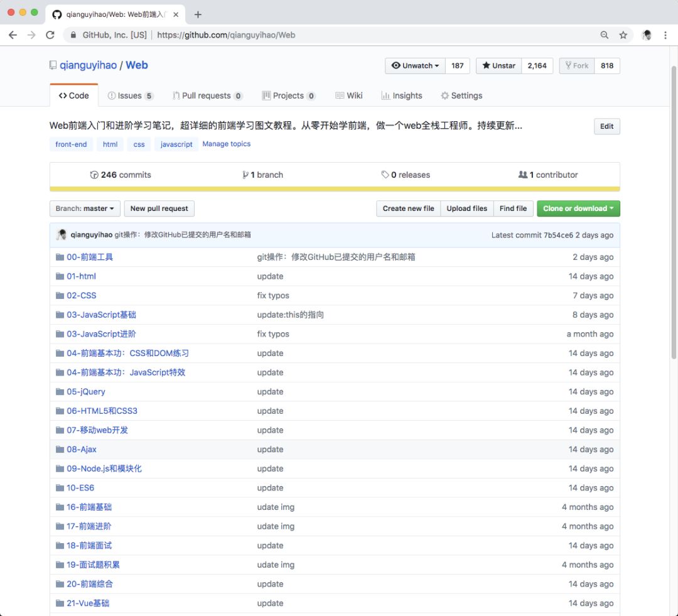Click the Find file button
Screen dimensions: 678x616
pyautogui.click(x=514, y=208)
